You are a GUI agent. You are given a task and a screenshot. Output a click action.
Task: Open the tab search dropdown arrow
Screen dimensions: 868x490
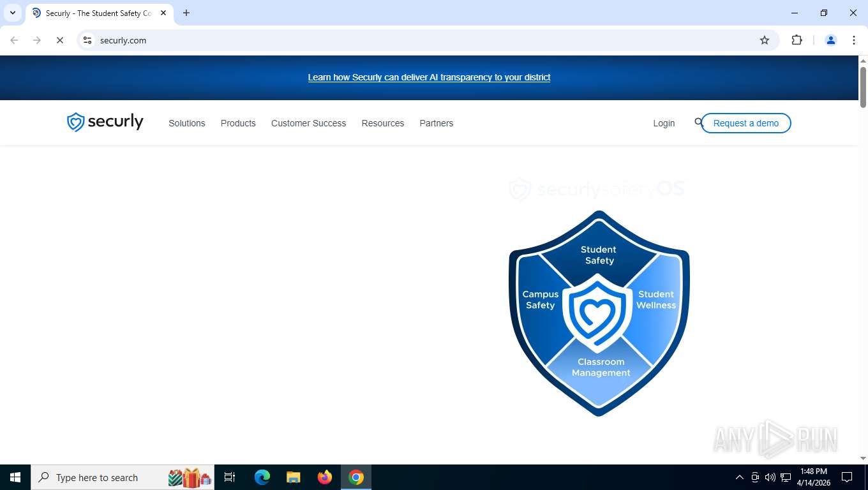pos(13,13)
